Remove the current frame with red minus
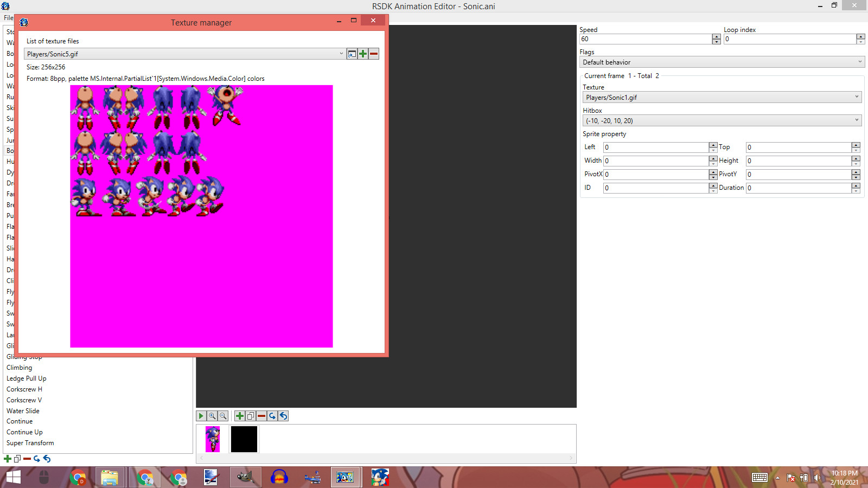868x488 pixels. click(x=261, y=416)
